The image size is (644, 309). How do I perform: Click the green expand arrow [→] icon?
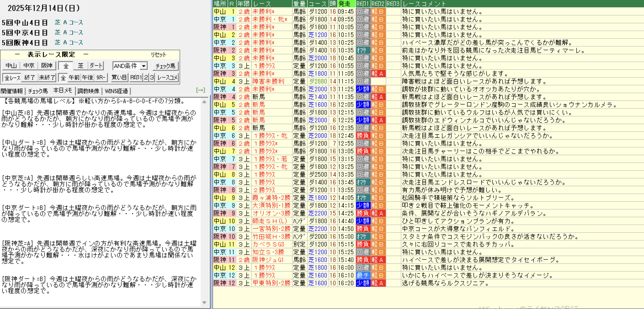[x=200, y=90]
